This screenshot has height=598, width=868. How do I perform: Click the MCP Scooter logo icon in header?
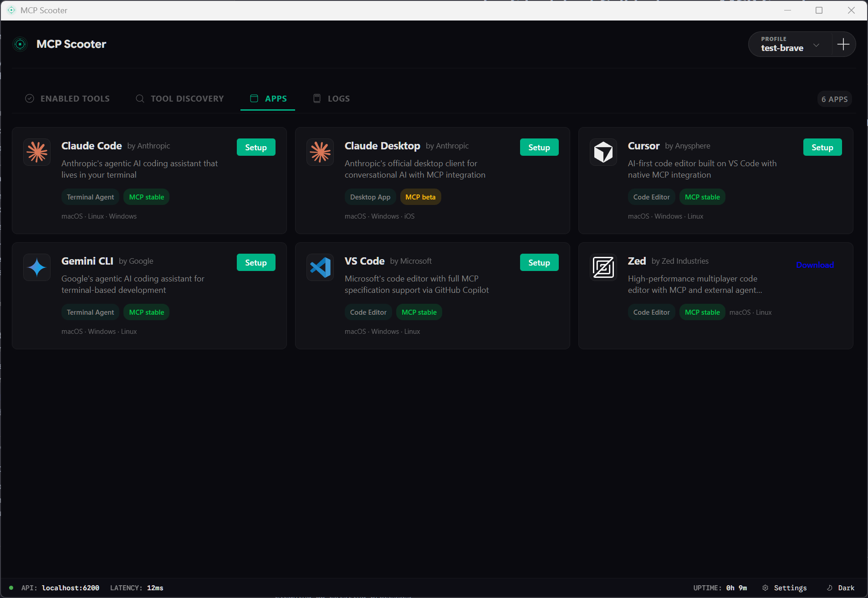click(20, 44)
